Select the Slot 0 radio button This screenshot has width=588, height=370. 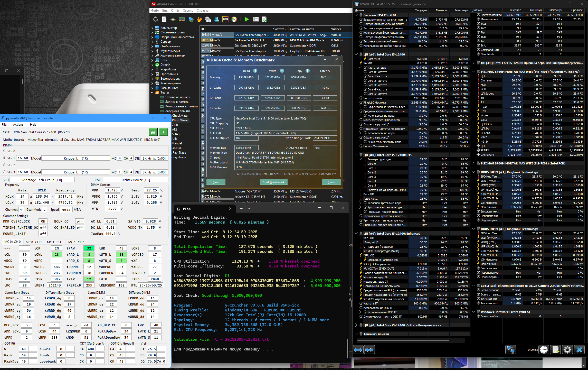tap(4, 151)
